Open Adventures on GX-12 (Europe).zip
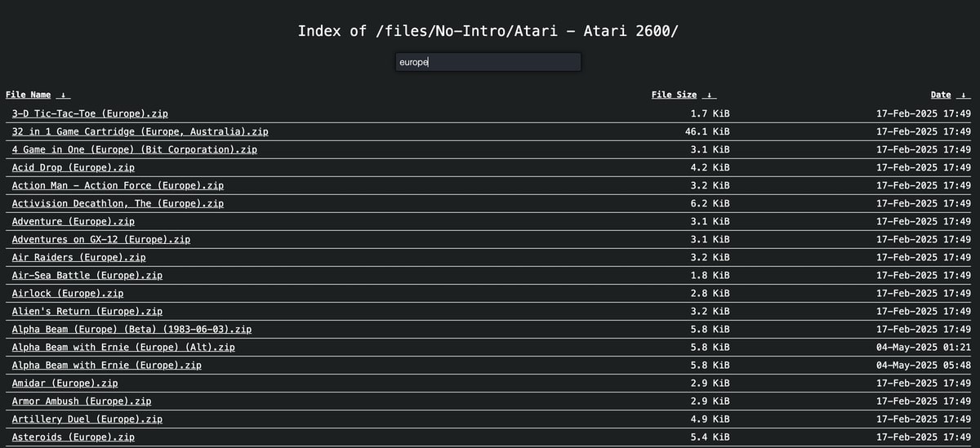980x448 pixels. (x=101, y=240)
